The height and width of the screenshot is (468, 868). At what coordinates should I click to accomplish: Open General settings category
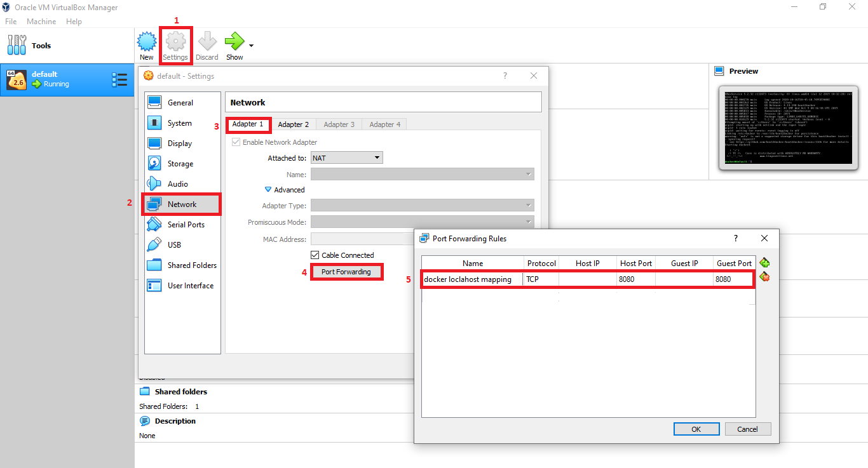182,102
